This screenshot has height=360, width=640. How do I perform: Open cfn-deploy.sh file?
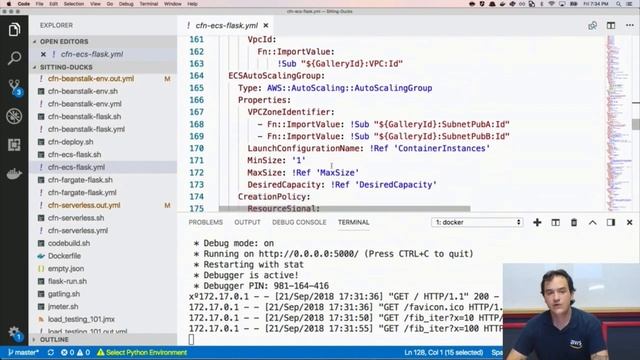point(71,142)
